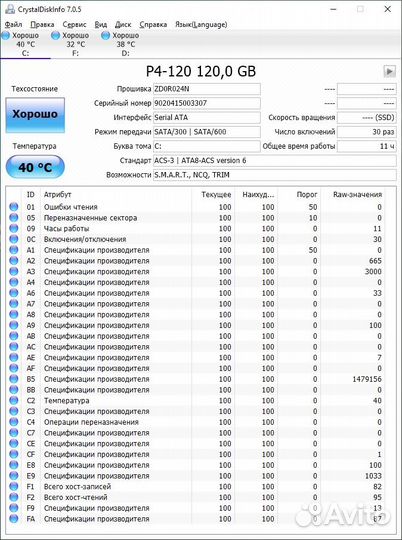This screenshot has height=540, width=402.
Task: Click the CrystalDiskInfo title bar icon
Action: [10, 9]
